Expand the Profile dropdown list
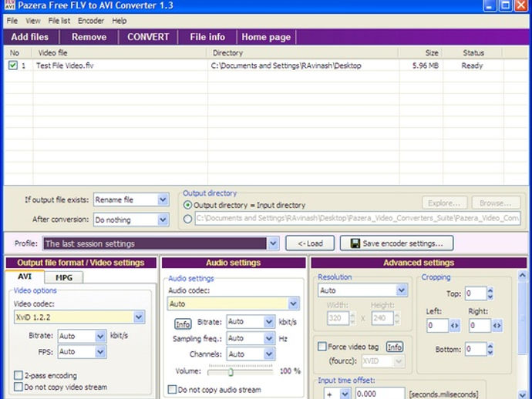This screenshot has width=532, height=399. click(x=273, y=243)
